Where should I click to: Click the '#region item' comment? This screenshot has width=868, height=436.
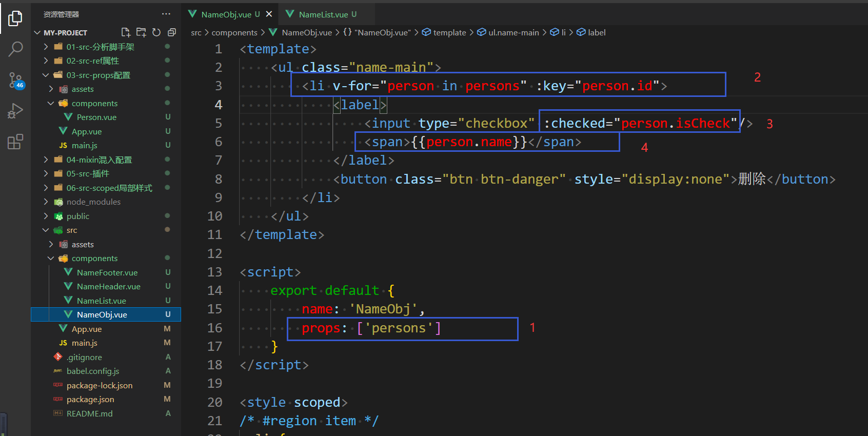coord(309,421)
